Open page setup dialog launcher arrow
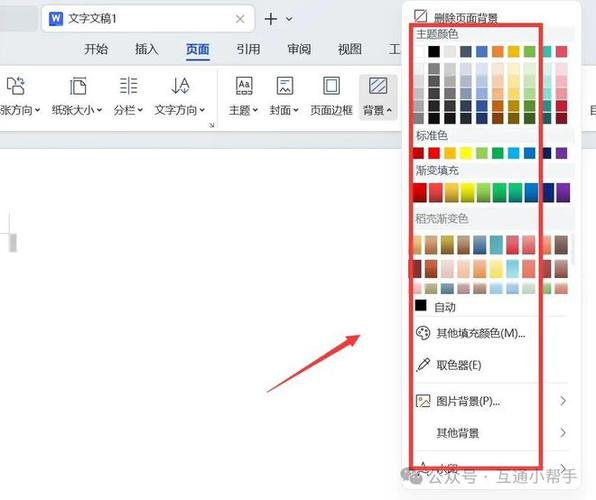The height and width of the screenshot is (500, 596). [x=212, y=125]
